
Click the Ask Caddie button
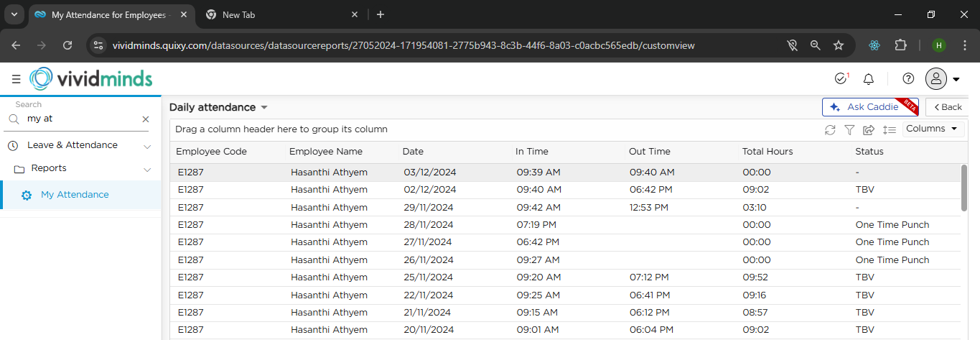(870, 107)
